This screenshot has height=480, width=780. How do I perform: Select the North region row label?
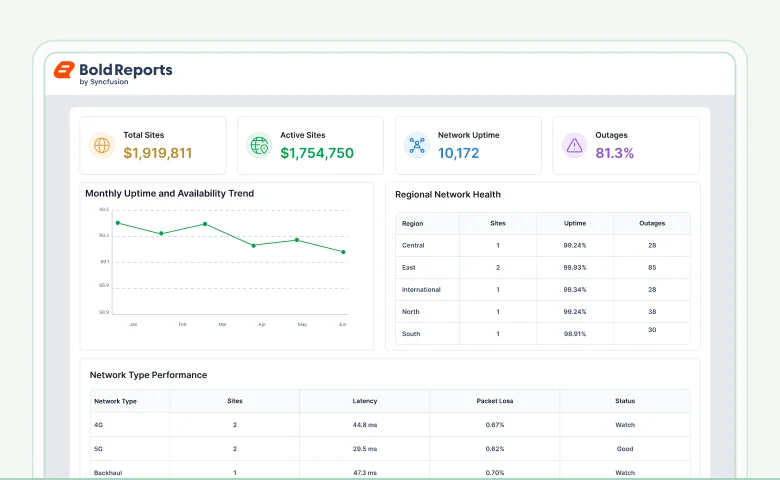point(410,312)
